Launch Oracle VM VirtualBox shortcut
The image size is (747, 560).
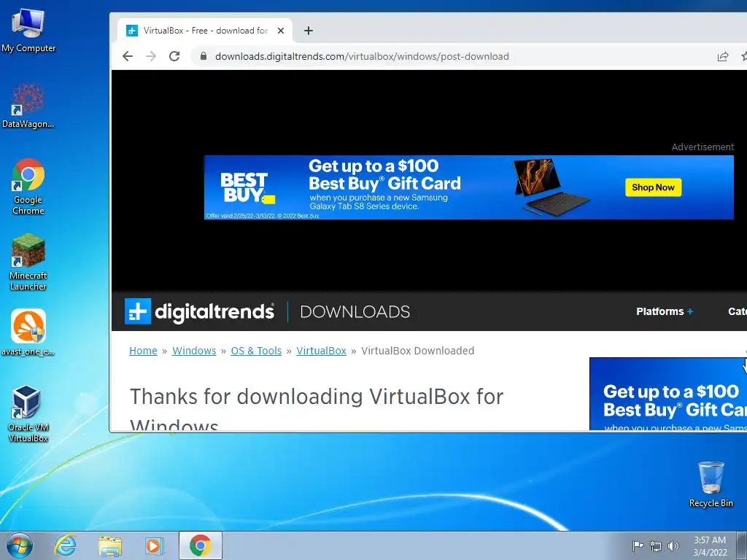click(x=28, y=414)
